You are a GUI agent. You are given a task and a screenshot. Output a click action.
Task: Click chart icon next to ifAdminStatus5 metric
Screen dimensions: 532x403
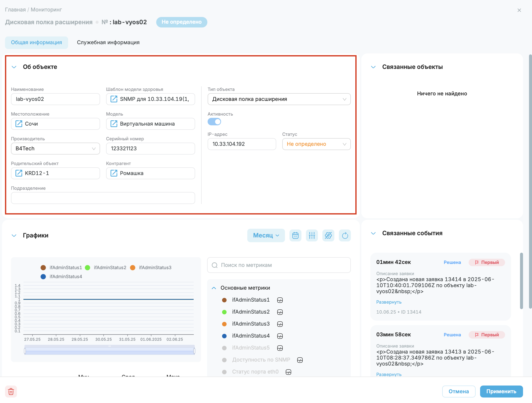tap(280, 348)
